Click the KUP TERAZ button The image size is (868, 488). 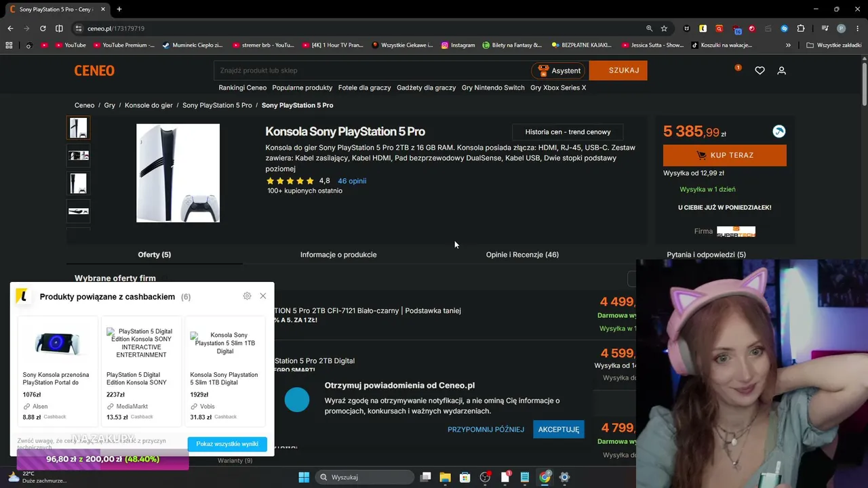coord(725,155)
